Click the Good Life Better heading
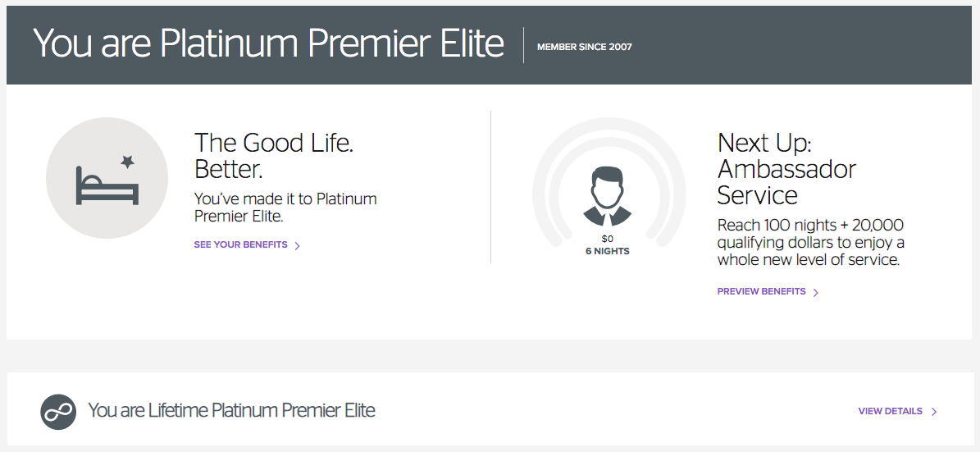This screenshot has height=452, width=980. pyautogui.click(x=274, y=156)
